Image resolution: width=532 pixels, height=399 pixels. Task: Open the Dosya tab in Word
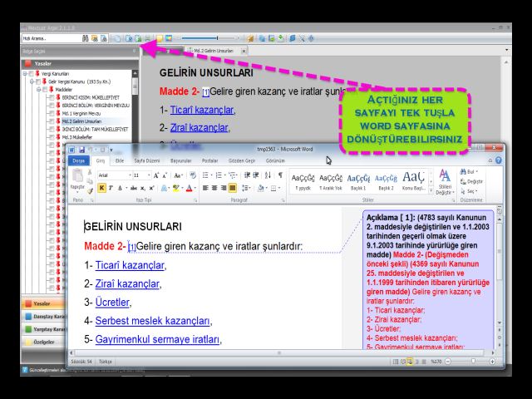click(79, 160)
